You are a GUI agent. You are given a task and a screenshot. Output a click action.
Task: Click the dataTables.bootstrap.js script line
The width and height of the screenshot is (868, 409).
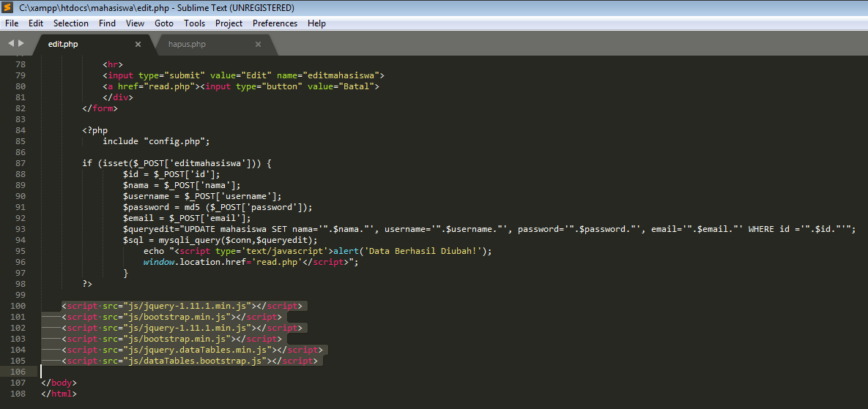coord(190,361)
